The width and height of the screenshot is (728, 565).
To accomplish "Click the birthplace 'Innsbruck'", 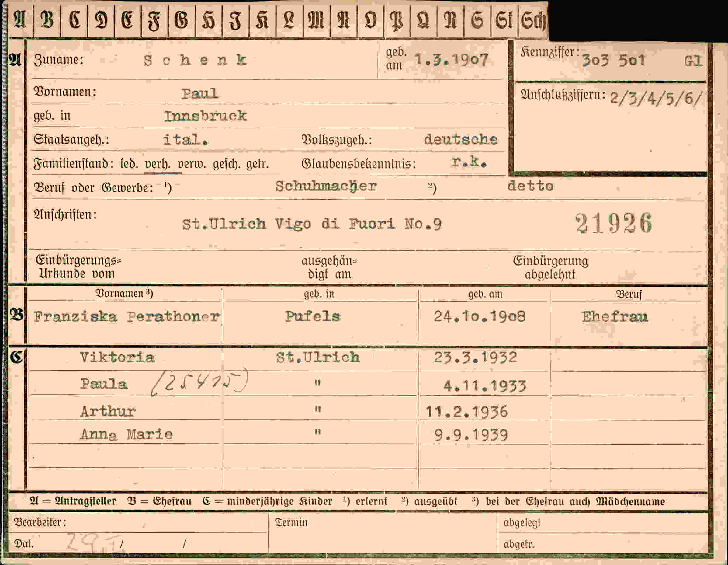I will (x=205, y=116).
